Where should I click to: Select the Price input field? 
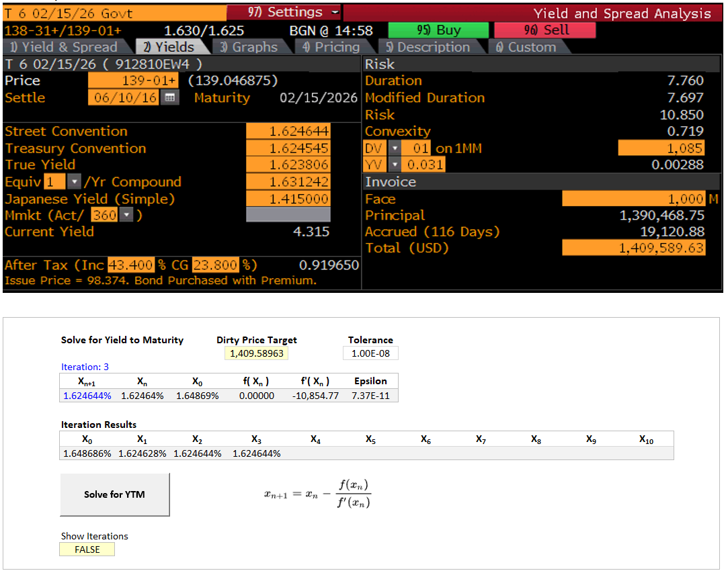click(x=133, y=81)
